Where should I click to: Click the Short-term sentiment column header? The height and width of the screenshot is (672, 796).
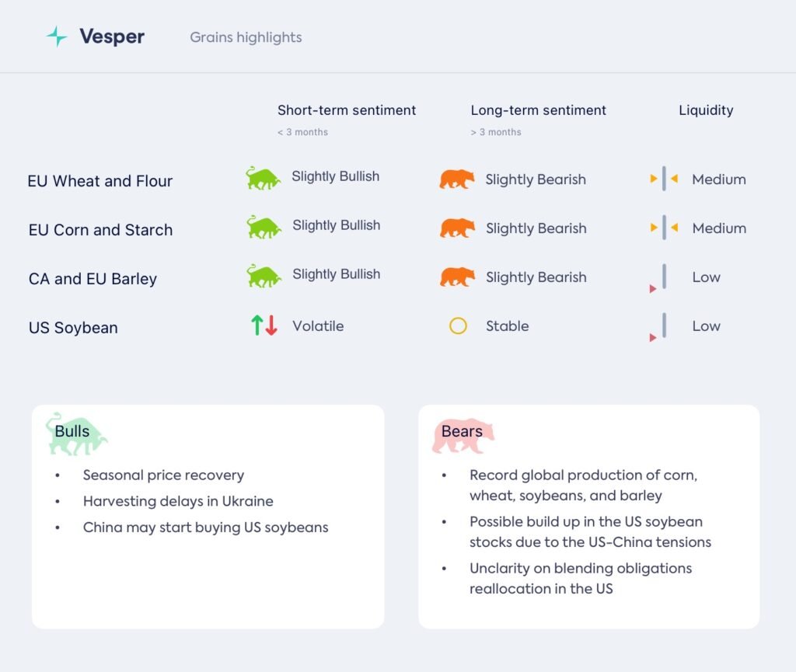click(x=347, y=110)
